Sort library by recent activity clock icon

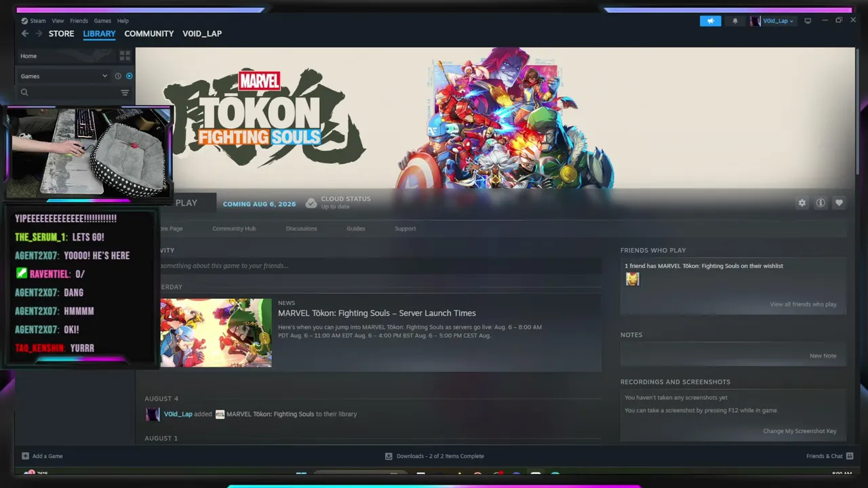(118, 76)
